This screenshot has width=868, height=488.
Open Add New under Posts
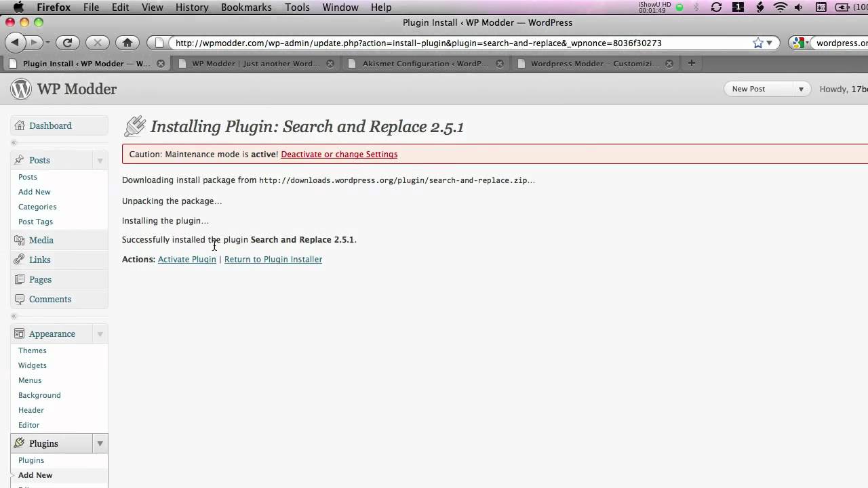35,192
